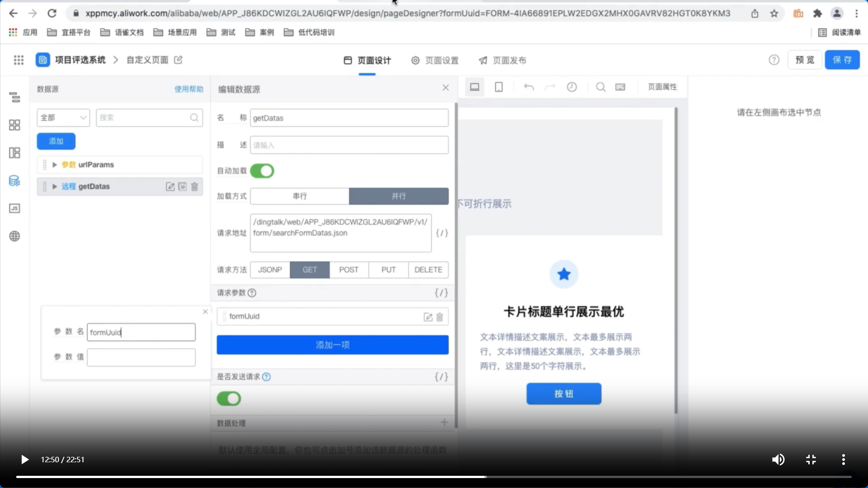Click the 添加一项 button

click(332, 345)
